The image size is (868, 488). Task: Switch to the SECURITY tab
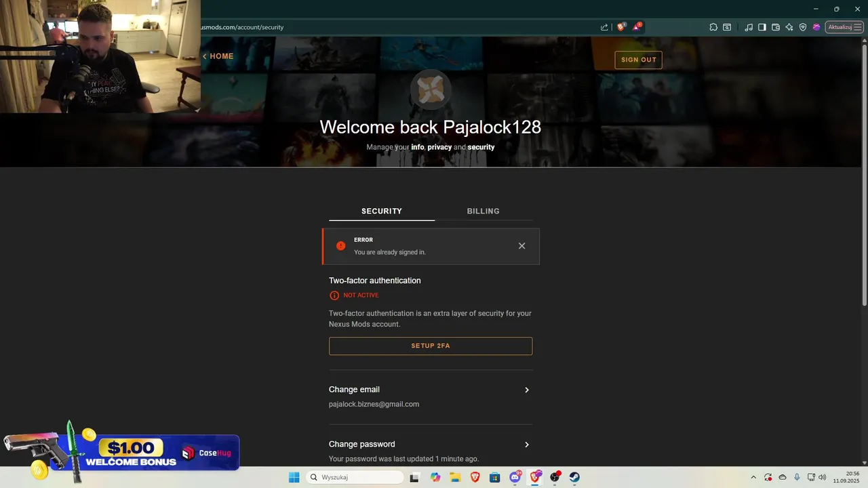pos(382,211)
